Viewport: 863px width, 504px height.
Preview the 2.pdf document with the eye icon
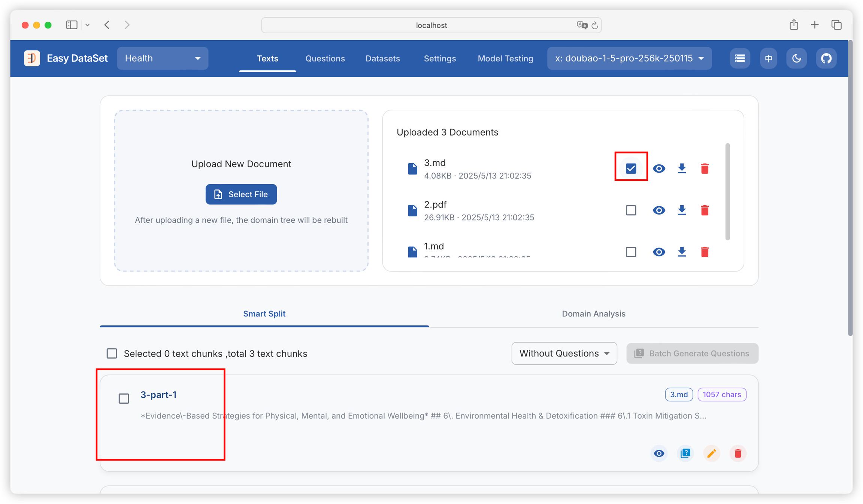(x=659, y=210)
